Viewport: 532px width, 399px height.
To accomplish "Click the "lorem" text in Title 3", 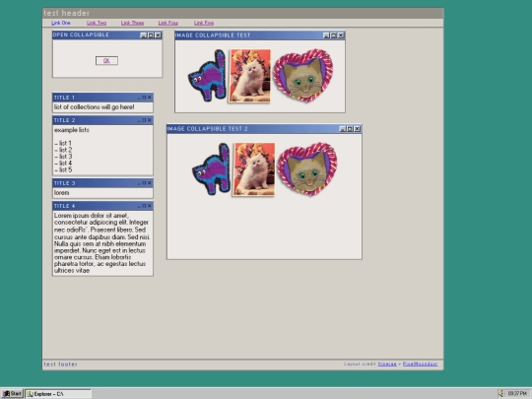I will [x=61, y=192].
